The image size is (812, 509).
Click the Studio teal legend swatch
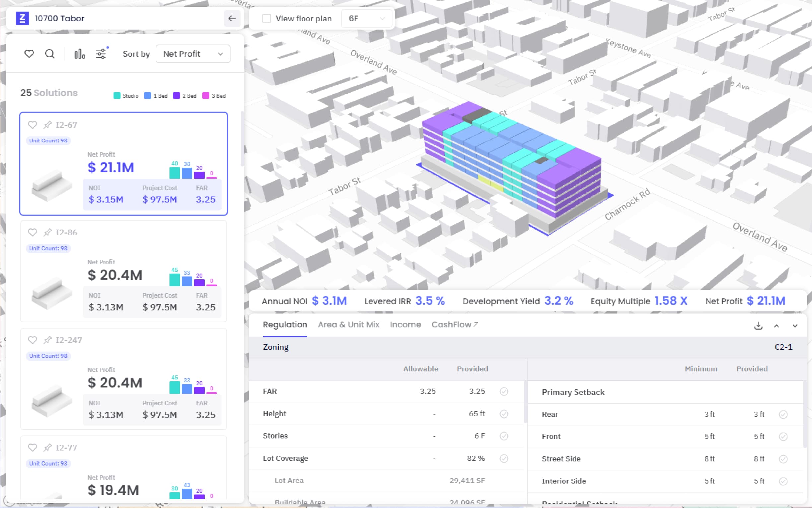(x=117, y=96)
